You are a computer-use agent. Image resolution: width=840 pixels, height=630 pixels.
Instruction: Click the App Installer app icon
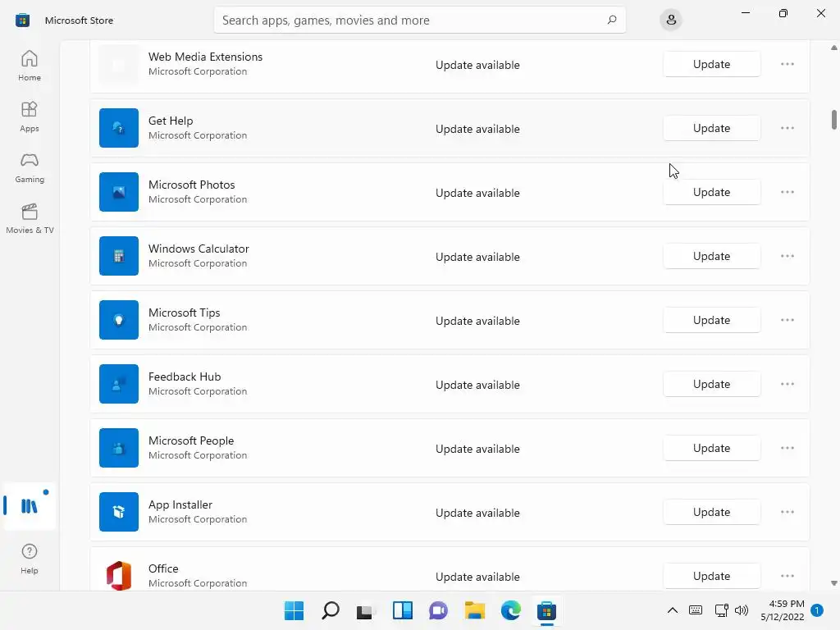click(119, 512)
